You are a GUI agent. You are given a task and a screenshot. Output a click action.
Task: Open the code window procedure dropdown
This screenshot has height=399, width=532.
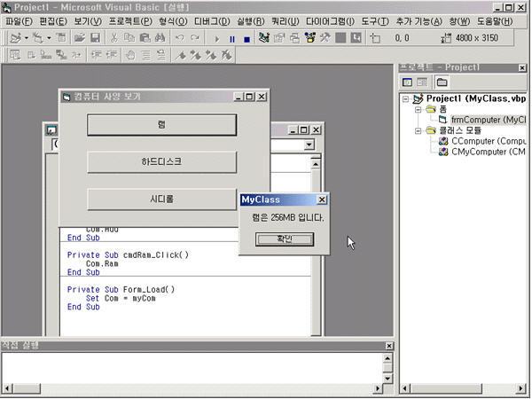coord(309,145)
